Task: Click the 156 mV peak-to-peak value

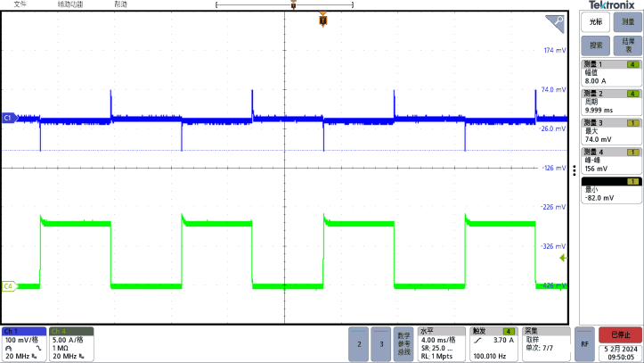Action: tap(596, 169)
